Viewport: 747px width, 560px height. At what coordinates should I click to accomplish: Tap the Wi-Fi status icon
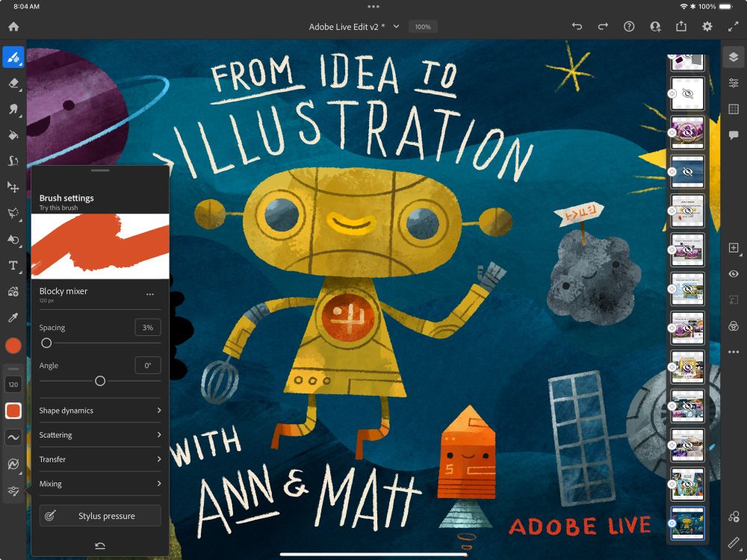point(684,7)
